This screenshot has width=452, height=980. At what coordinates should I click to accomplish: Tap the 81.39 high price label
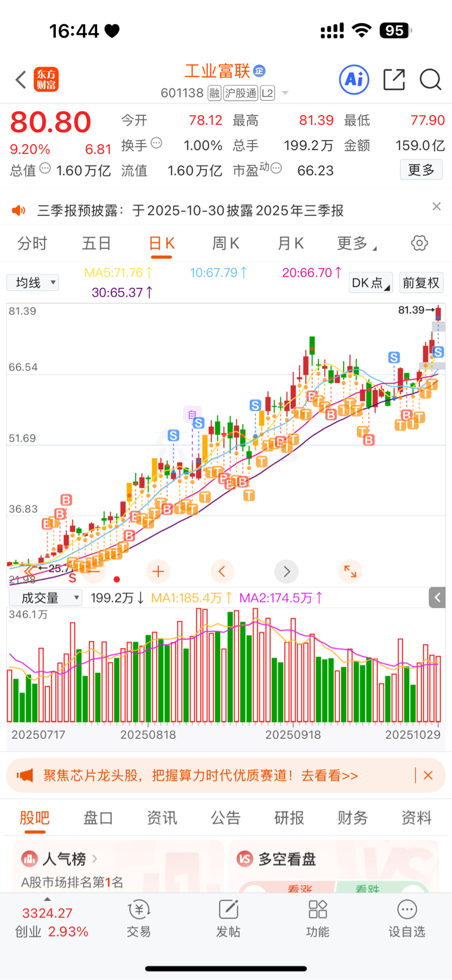pyautogui.click(x=411, y=310)
